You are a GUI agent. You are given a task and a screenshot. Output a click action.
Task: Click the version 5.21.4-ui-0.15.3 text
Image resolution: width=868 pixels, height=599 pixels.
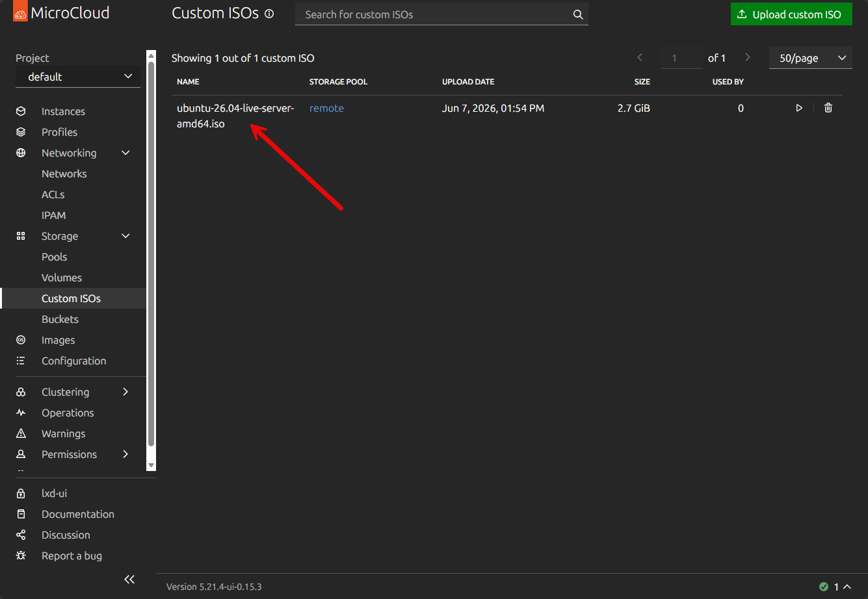(x=214, y=587)
